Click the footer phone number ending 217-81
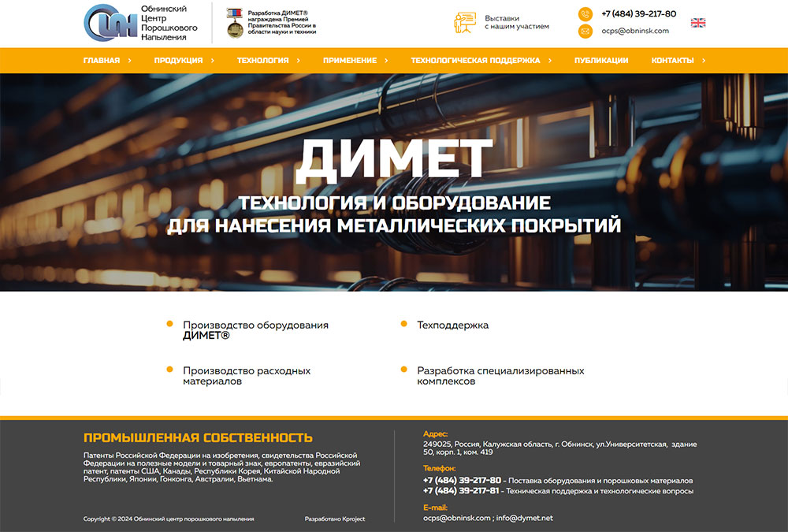The height and width of the screenshot is (532, 788). [x=461, y=491]
